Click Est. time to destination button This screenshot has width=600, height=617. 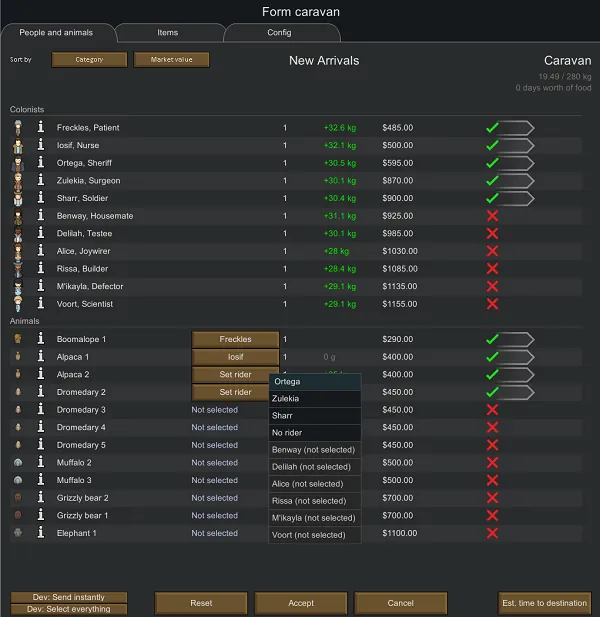click(544, 603)
